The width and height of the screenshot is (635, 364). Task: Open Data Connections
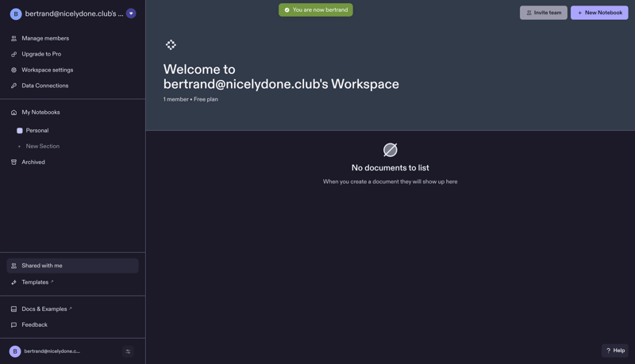pos(45,86)
